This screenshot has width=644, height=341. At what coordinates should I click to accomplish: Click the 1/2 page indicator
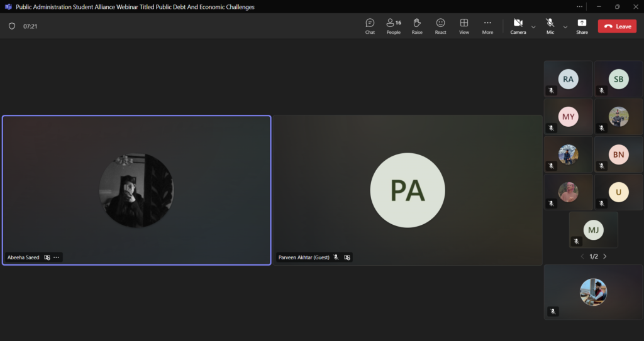pos(594,256)
